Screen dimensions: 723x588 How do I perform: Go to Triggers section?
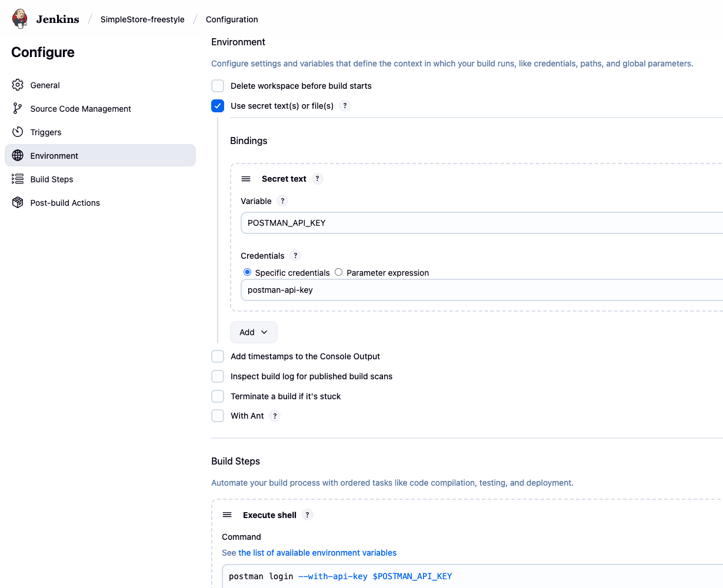pyautogui.click(x=100, y=132)
